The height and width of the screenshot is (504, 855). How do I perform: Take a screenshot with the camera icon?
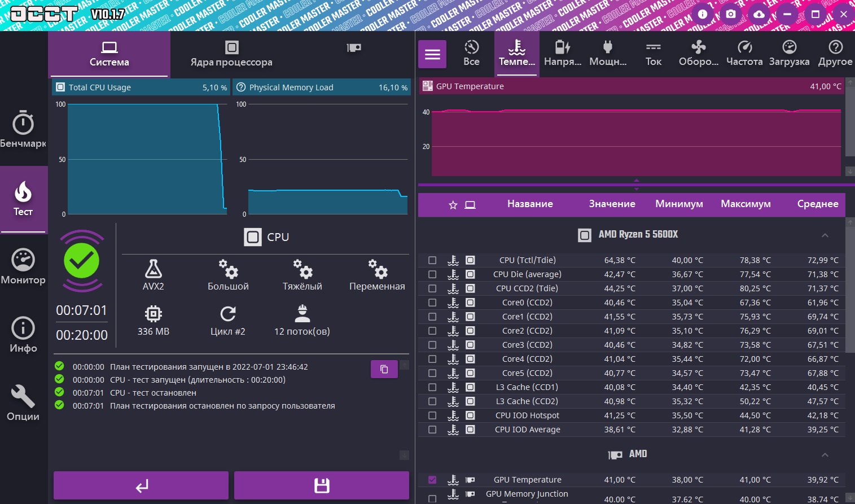[731, 14]
